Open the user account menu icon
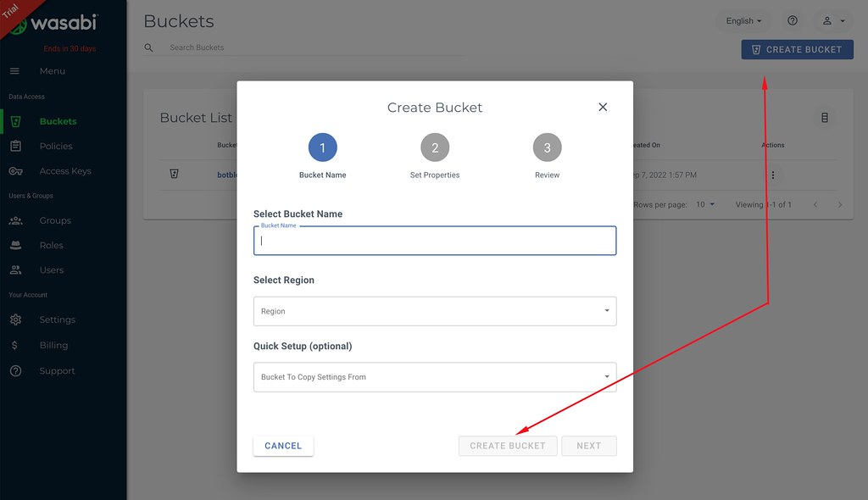Screen dimensions: 868x500 (x=826, y=20)
